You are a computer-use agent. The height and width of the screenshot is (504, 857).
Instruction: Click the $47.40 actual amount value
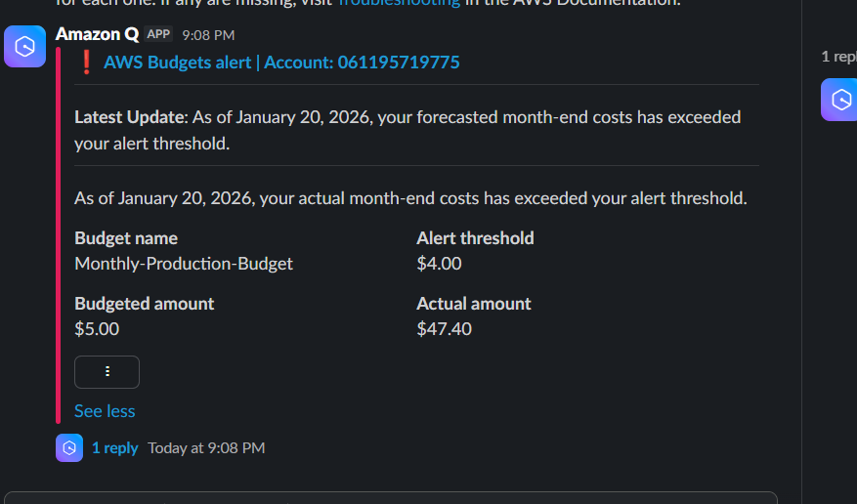[444, 329]
